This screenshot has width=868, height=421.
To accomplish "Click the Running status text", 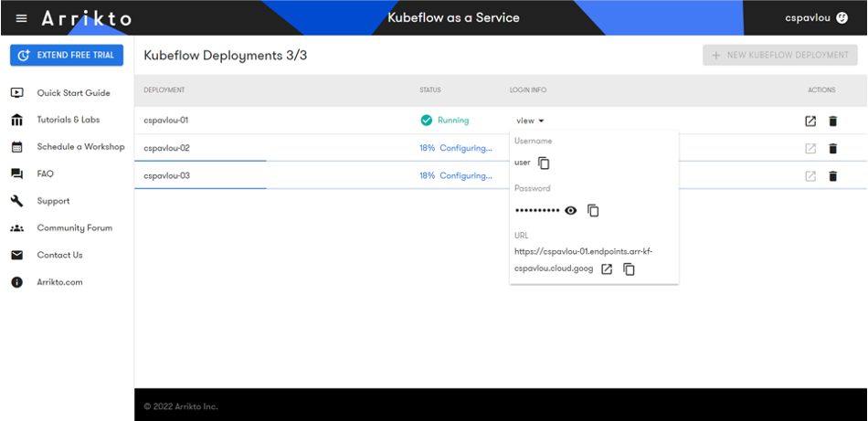I will 453,120.
